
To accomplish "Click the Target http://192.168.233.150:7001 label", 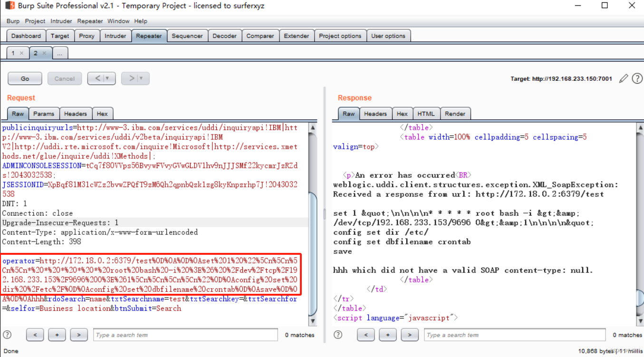I will tap(561, 79).
